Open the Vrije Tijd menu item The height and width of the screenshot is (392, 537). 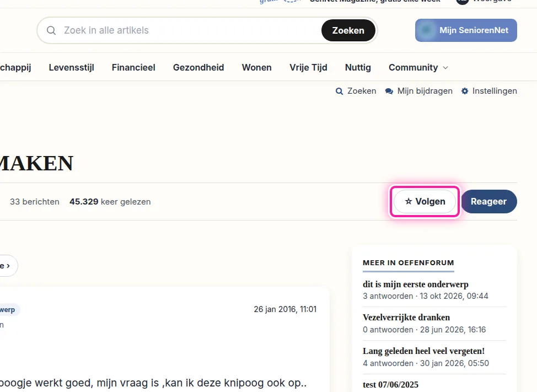point(308,67)
